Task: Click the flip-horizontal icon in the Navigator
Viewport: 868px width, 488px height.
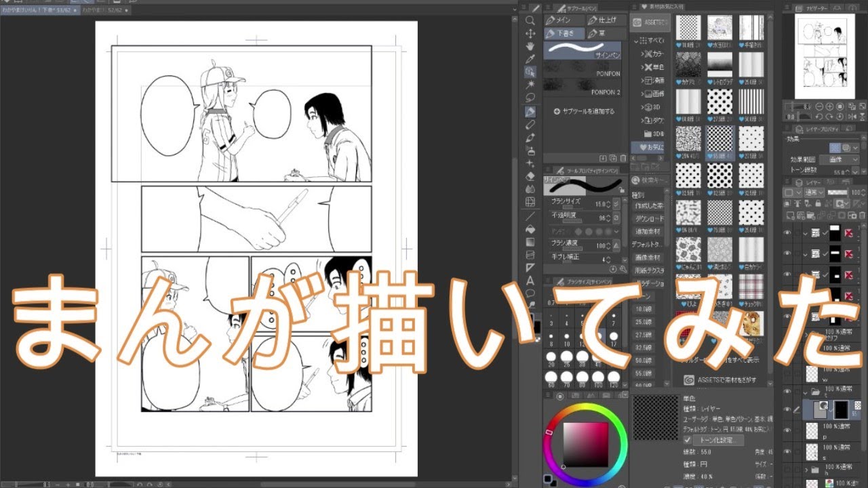Action: click(x=852, y=117)
